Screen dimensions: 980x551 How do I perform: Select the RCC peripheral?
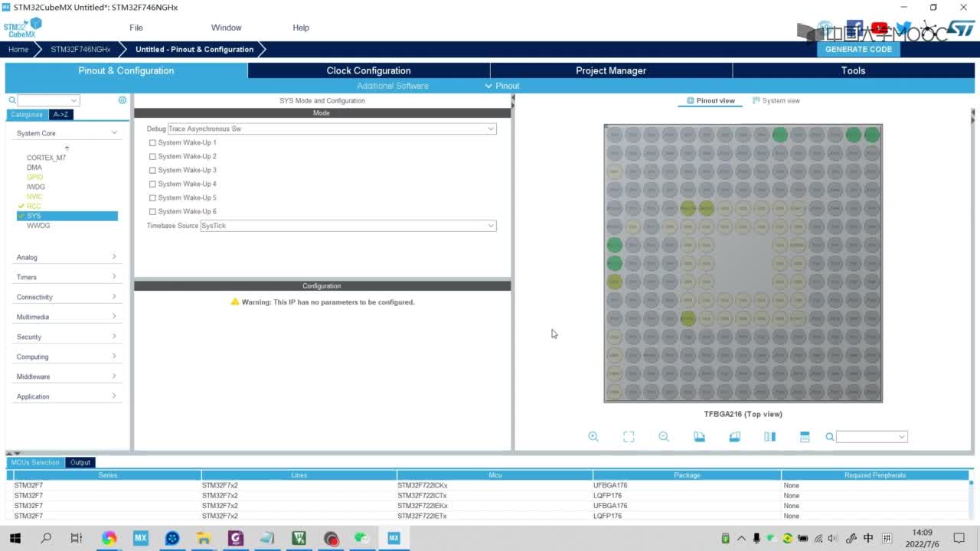click(34, 206)
